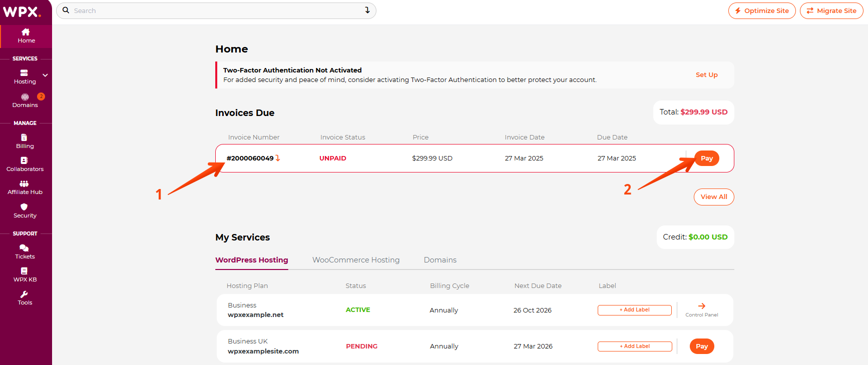
Task: Open the Hosting services icon
Action: tap(24, 73)
